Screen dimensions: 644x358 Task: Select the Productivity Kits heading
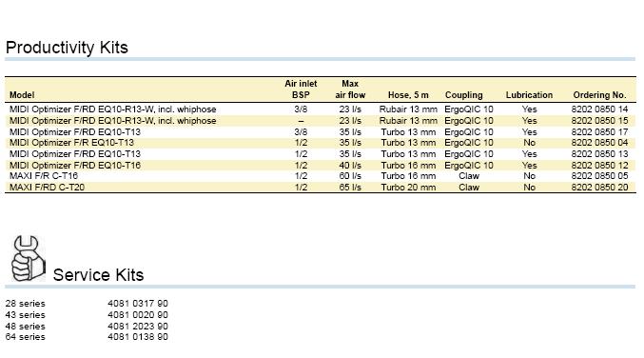click(x=67, y=48)
